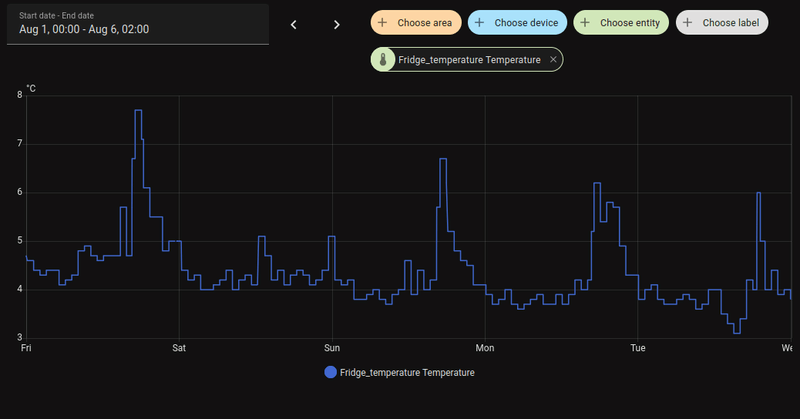The image size is (800, 419).
Task: Go to previous date range arrow
Action: (294, 24)
